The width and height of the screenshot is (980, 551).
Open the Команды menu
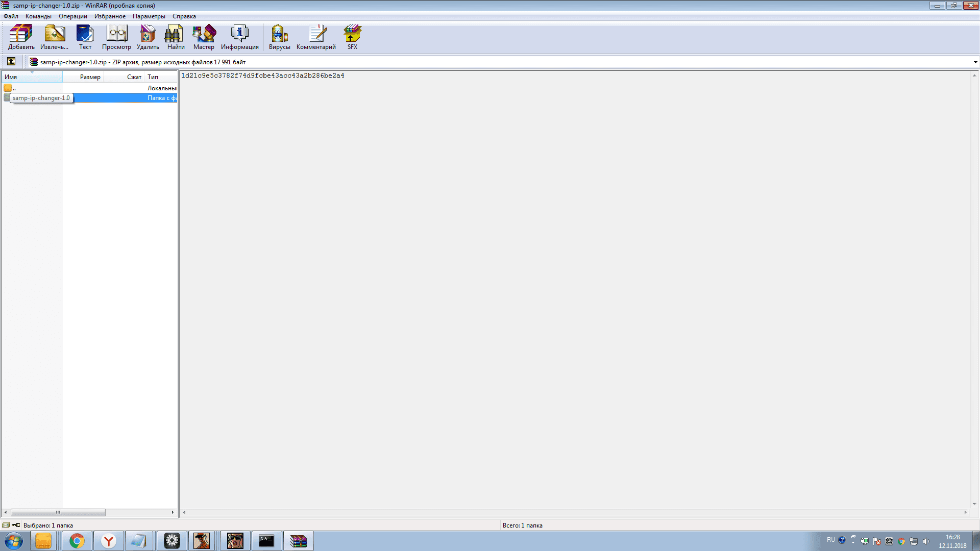pyautogui.click(x=38, y=16)
